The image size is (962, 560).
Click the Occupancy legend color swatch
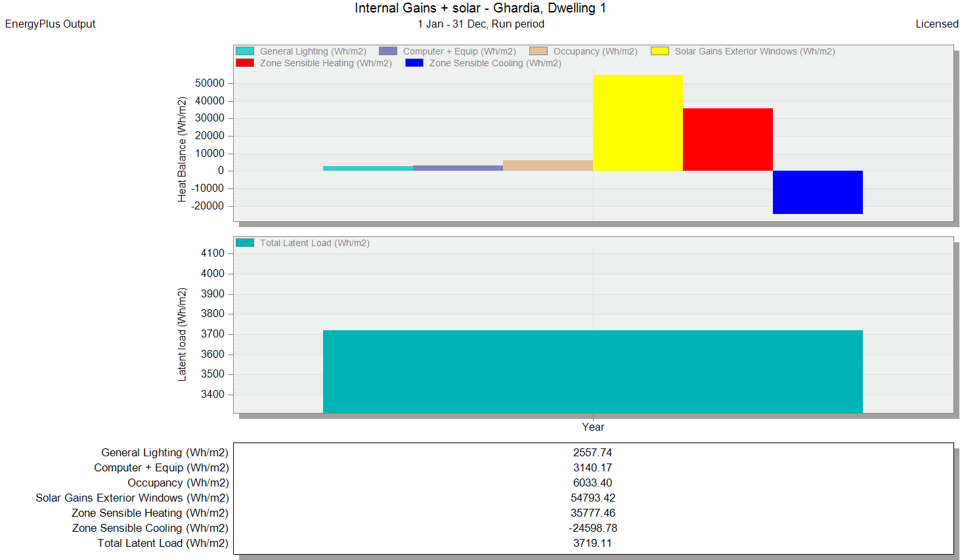pos(538,51)
